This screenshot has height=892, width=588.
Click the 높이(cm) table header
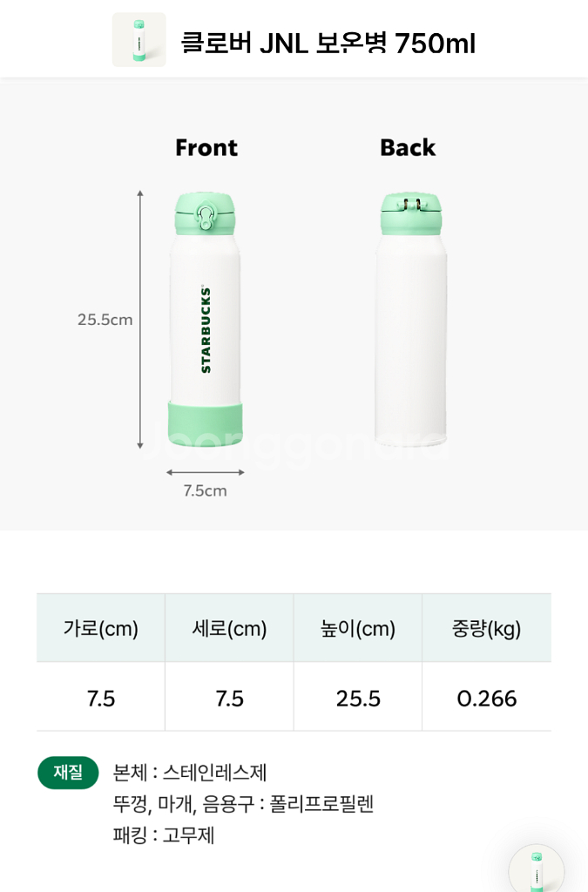click(358, 629)
